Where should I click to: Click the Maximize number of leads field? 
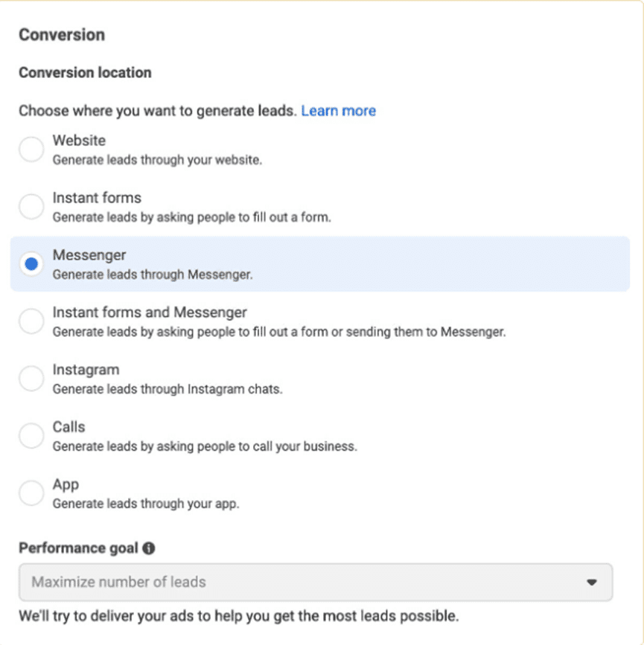tap(298, 582)
